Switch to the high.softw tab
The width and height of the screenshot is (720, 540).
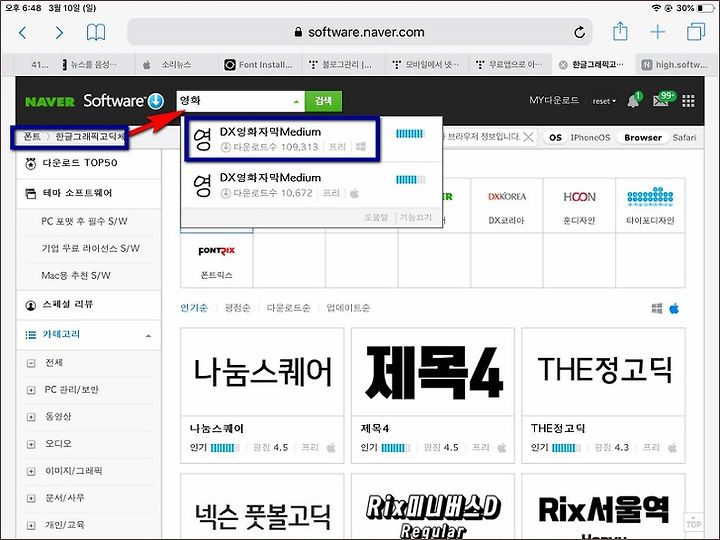pos(675,65)
